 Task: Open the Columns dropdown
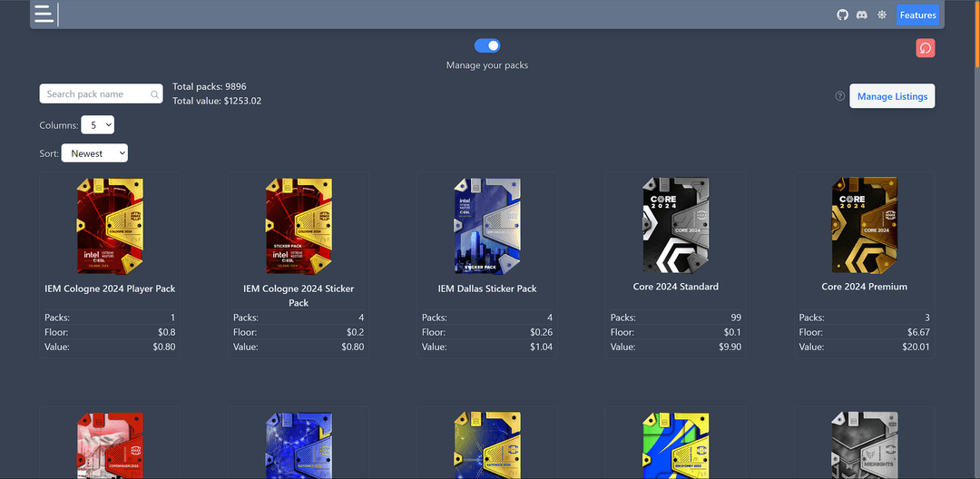97,125
